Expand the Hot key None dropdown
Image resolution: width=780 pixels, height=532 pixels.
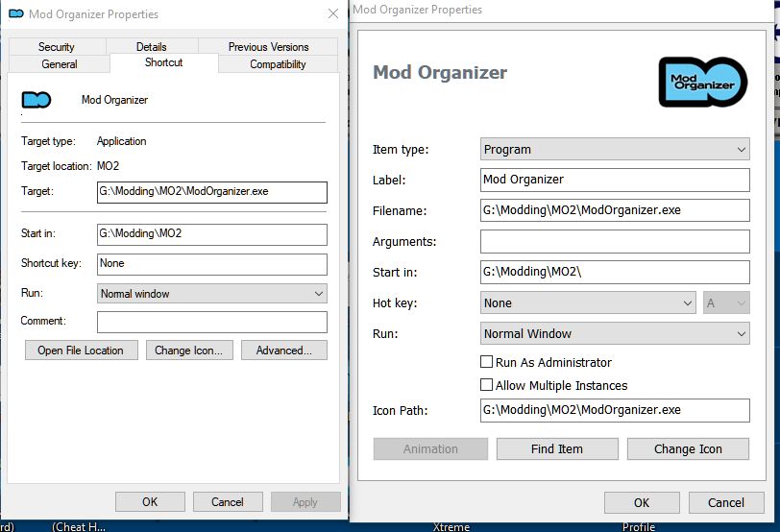tap(588, 303)
